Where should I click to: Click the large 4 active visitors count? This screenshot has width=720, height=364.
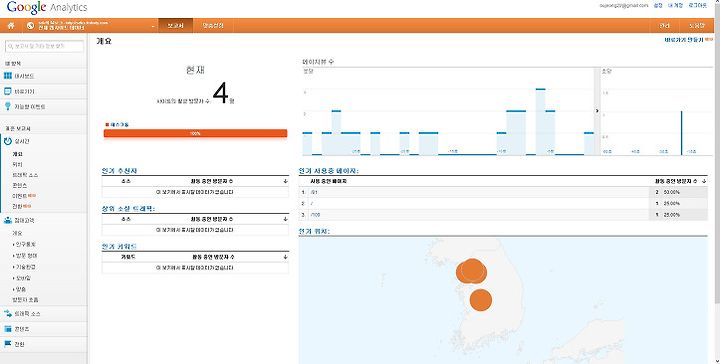(x=220, y=93)
